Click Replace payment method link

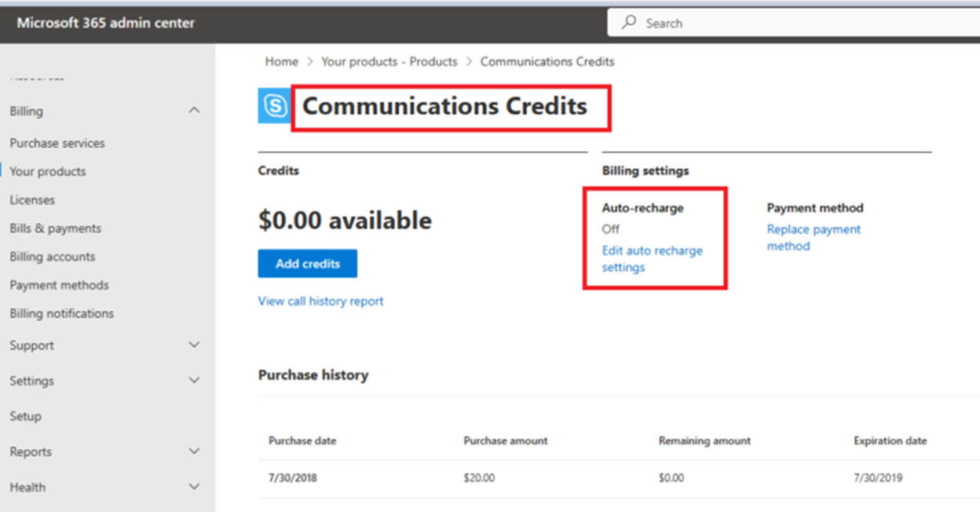coord(814,237)
